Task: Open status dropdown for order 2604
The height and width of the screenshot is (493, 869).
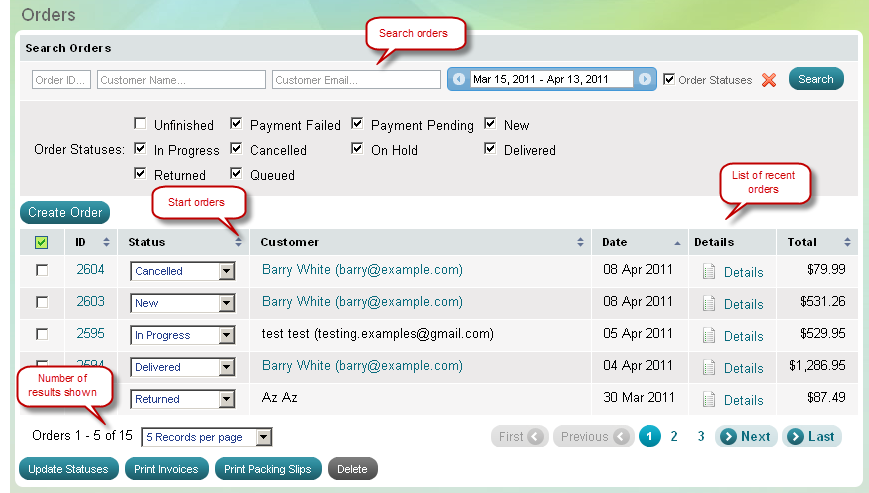Action: pyautogui.click(x=226, y=271)
